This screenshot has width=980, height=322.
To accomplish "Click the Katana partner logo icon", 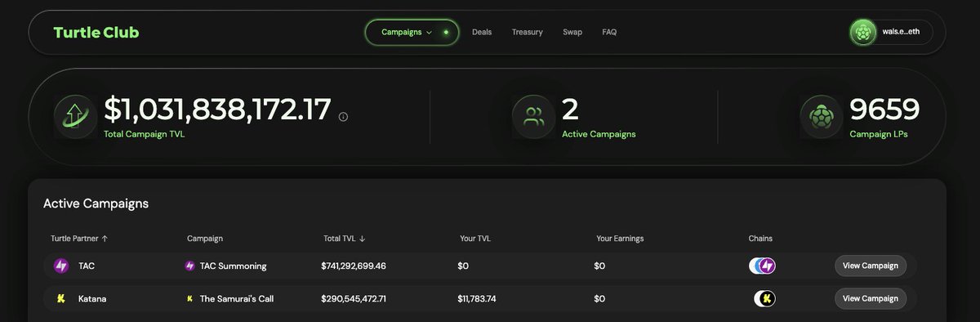I will (60, 298).
